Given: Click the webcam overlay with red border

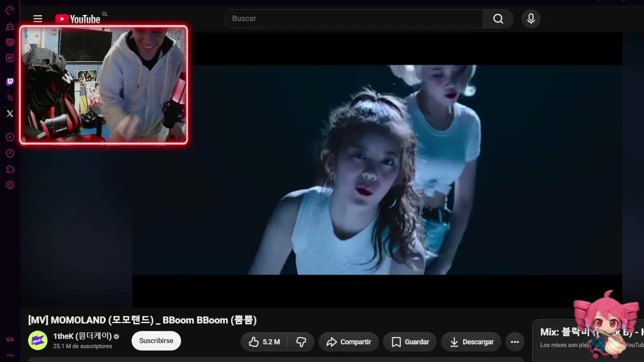Looking at the screenshot, I should [104, 85].
